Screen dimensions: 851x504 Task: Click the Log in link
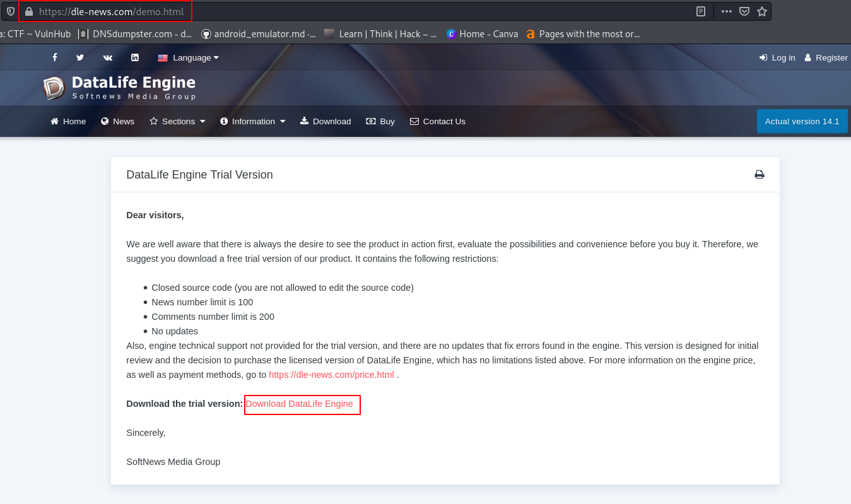click(x=777, y=57)
